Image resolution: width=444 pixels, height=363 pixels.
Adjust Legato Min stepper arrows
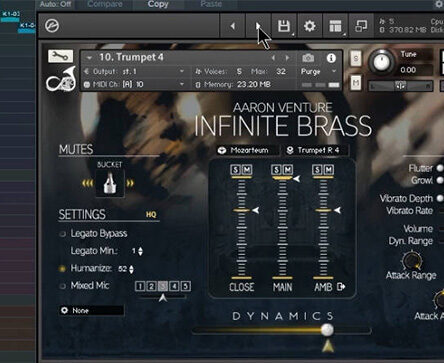pyautogui.click(x=141, y=251)
